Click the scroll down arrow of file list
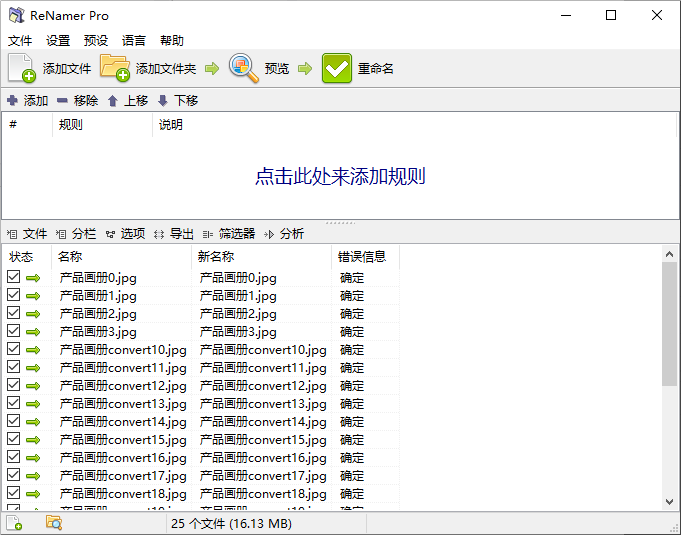Image resolution: width=681 pixels, height=535 pixels. pyautogui.click(x=669, y=502)
